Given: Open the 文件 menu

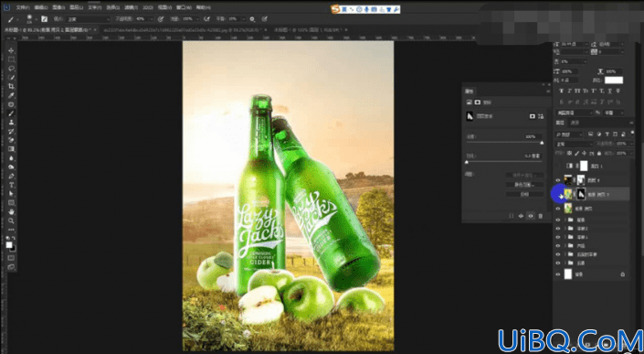Looking at the screenshot, I should coord(24,7).
